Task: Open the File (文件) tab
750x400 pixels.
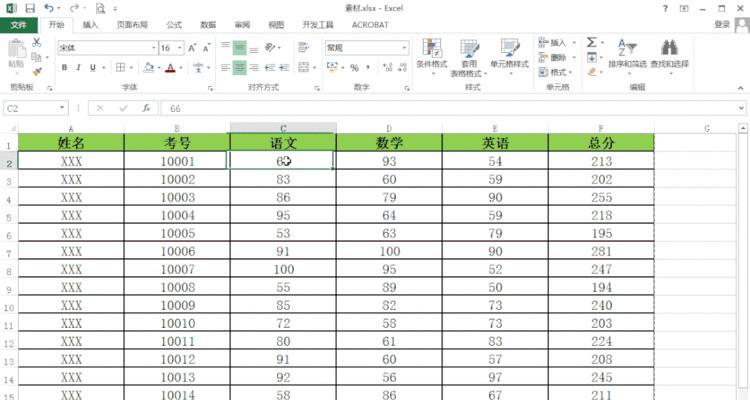Action: coord(19,25)
